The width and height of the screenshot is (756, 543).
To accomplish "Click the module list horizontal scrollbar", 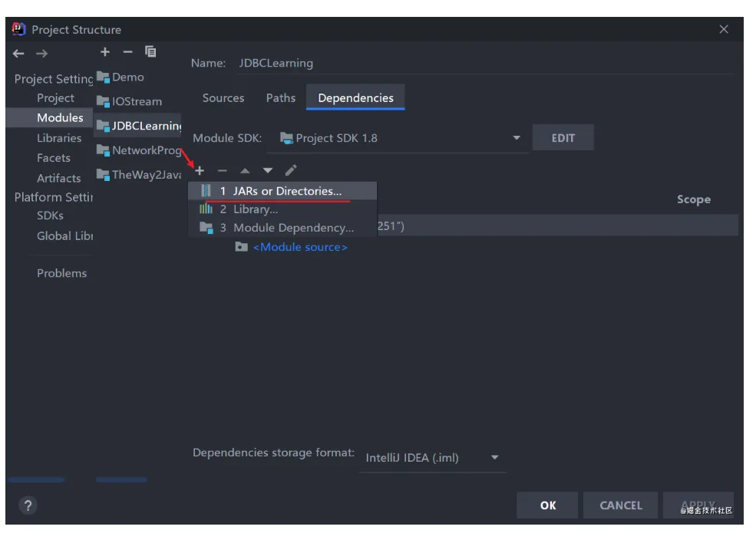I will coord(121,480).
